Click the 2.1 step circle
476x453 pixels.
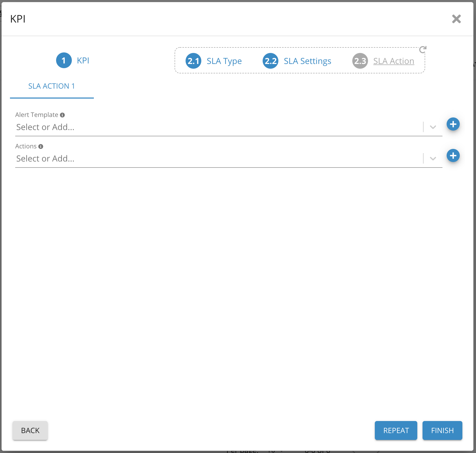(193, 61)
